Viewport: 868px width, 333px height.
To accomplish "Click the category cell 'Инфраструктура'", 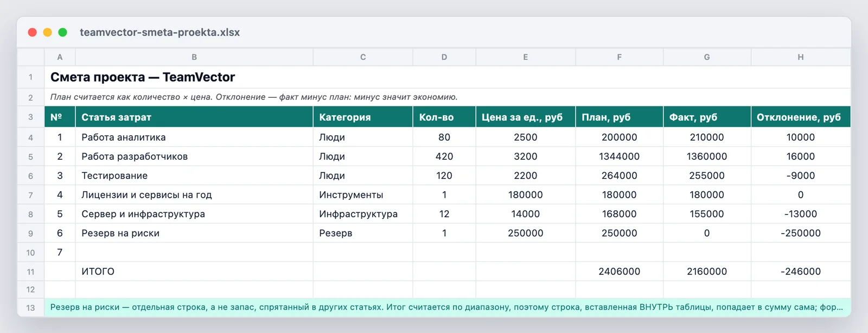I will tap(363, 214).
